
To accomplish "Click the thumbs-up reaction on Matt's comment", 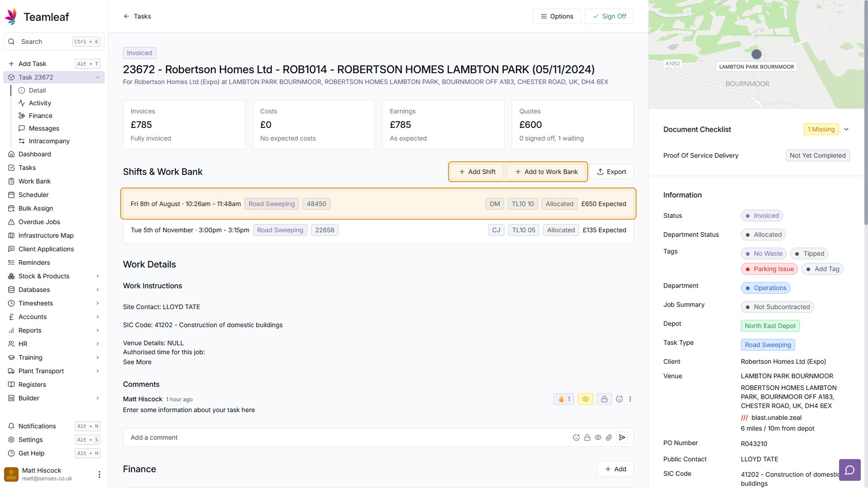I will [564, 399].
